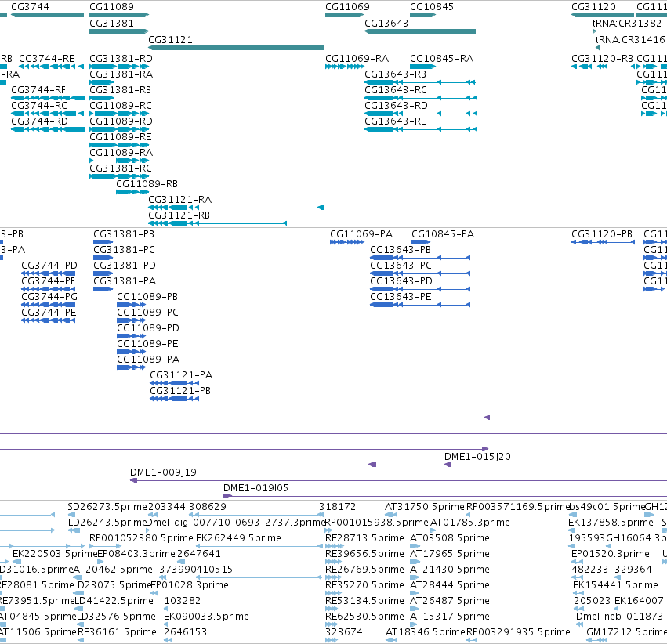Screen dimensions: 667x644
Task: Select transcript CG3744-RE
Action: point(51,67)
